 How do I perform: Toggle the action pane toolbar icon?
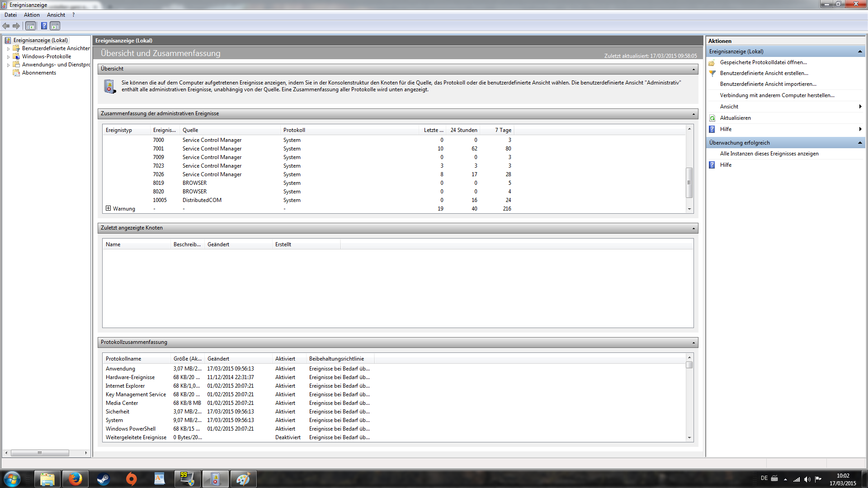(55, 26)
